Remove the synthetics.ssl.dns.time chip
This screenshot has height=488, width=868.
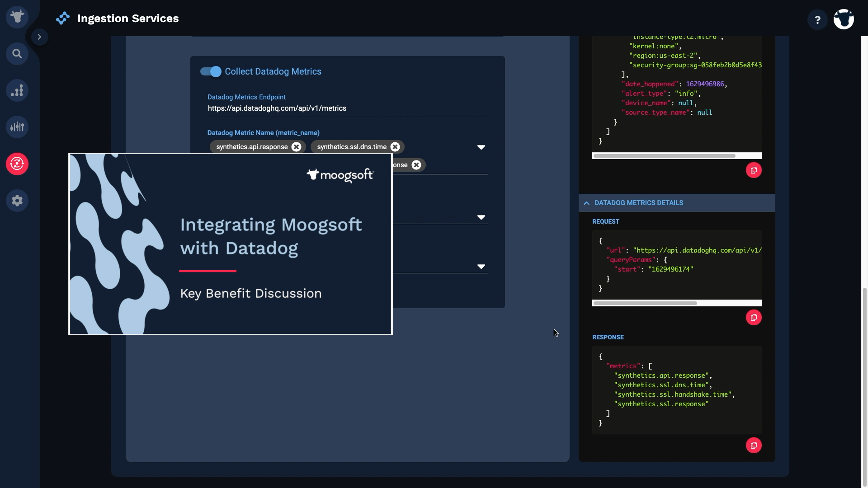click(395, 147)
